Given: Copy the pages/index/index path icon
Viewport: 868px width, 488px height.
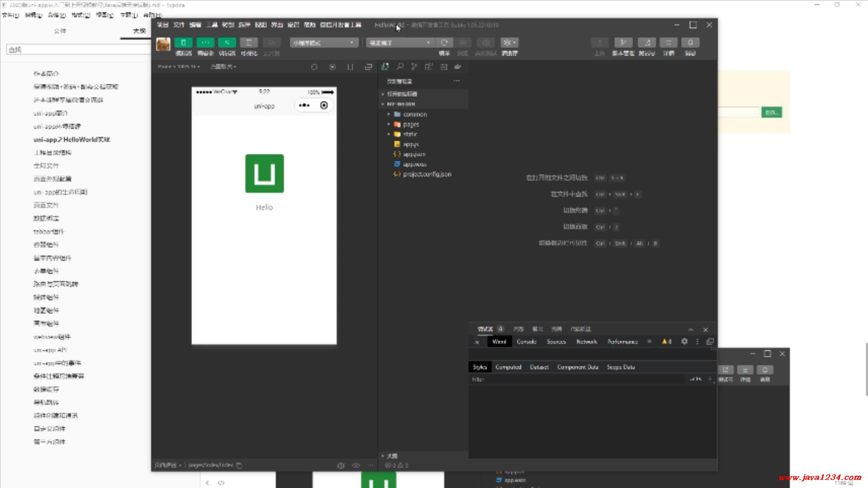Looking at the screenshot, I should point(239,465).
